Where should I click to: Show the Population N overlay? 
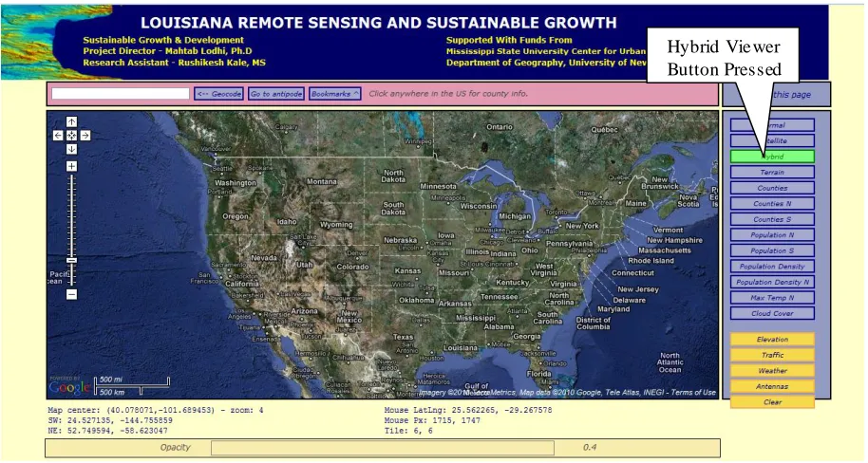coord(772,235)
